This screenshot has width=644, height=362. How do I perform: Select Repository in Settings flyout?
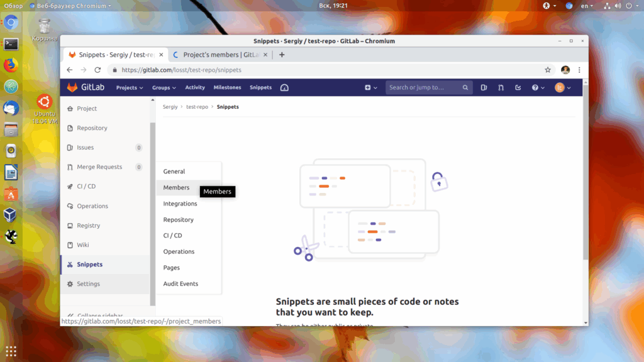click(189, 219)
